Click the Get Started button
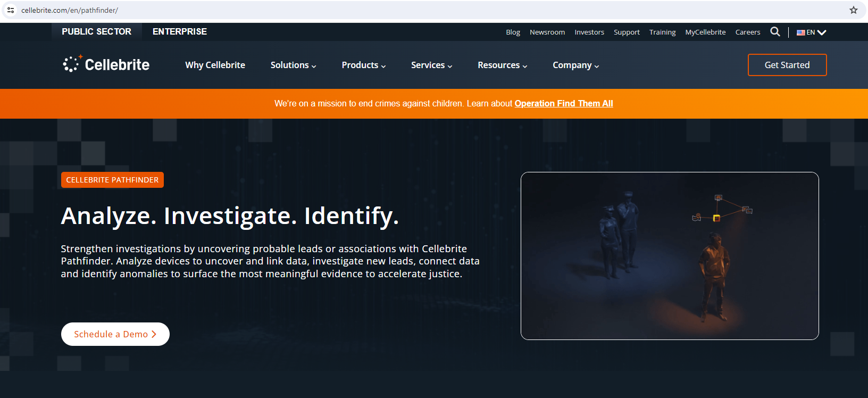Screen dimensions: 868x398 (787, 65)
